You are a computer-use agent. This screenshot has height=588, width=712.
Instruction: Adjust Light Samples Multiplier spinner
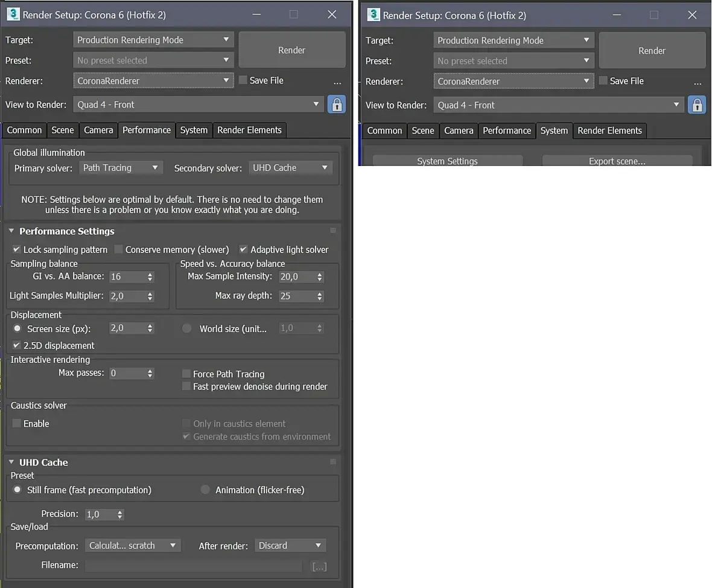(150, 296)
